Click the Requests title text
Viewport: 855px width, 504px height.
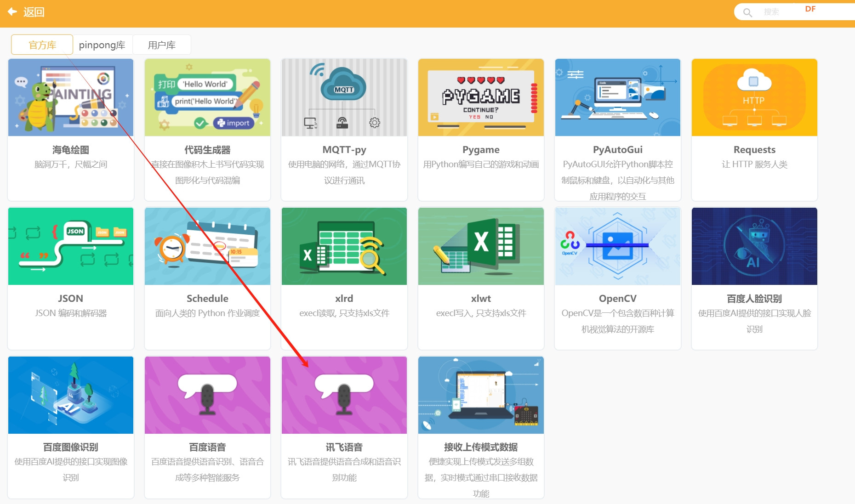(x=754, y=150)
